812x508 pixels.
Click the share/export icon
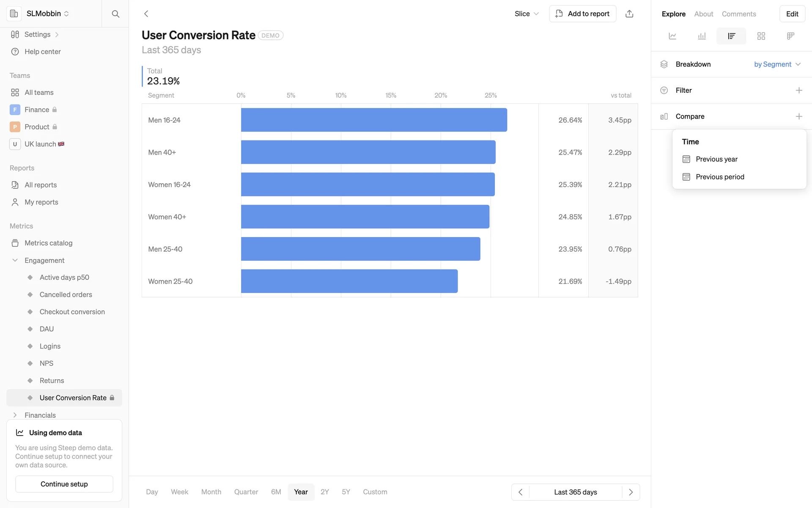coord(629,14)
